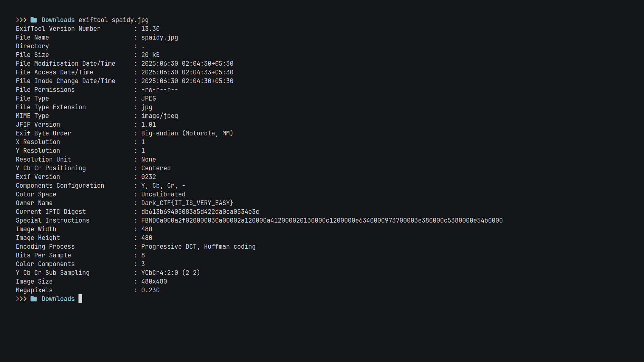Click the MIME Type value image/jpeg
Image resolution: width=644 pixels, height=362 pixels.
[159, 116]
